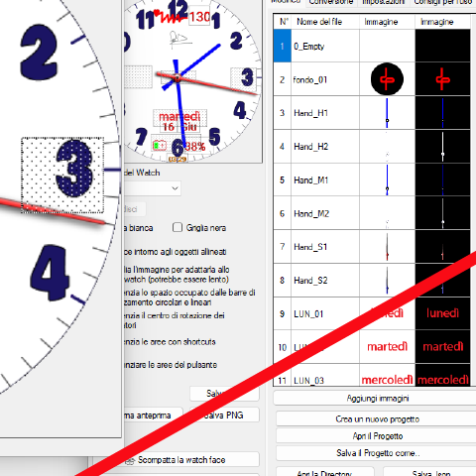Click Hand_M1 blue hand thumbnail on white background
This screenshot has width=476, height=476.
coord(387,180)
